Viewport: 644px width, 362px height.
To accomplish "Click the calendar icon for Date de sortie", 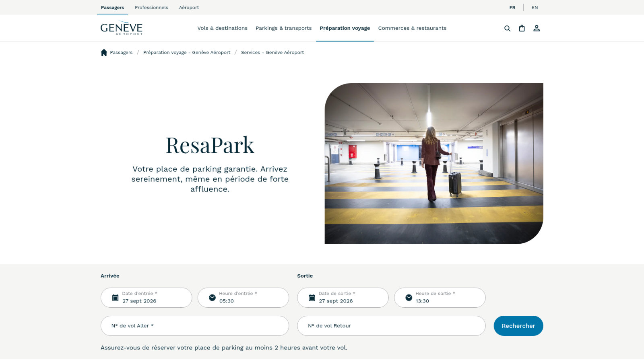I will 312,298.
